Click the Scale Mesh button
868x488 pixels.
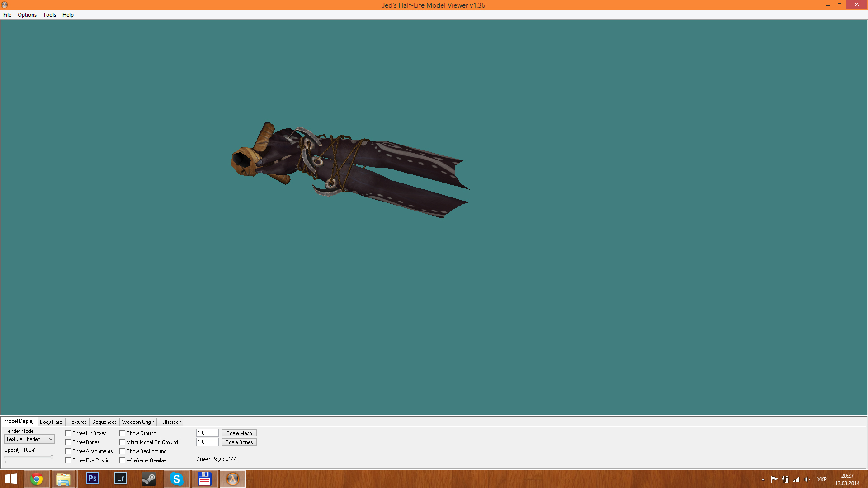pyautogui.click(x=239, y=433)
